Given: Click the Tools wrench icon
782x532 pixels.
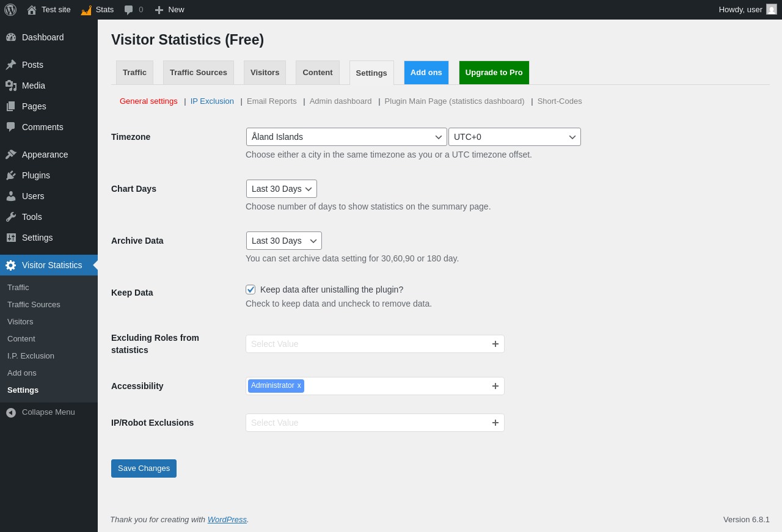Looking at the screenshot, I should point(11,217).
